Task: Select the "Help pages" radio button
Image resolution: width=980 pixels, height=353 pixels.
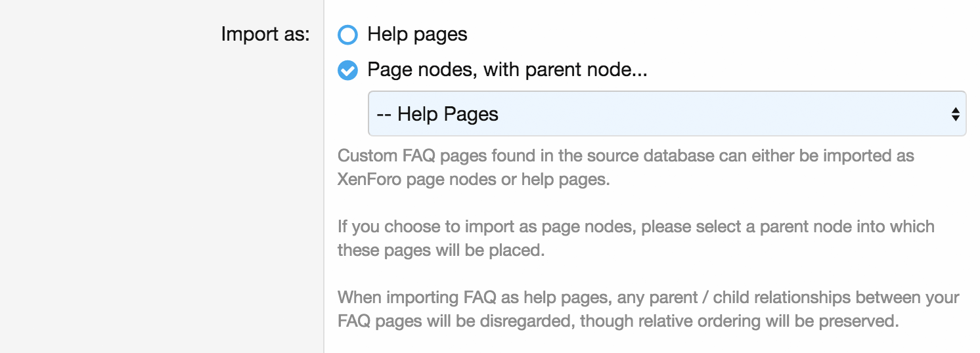Action: 347,35
